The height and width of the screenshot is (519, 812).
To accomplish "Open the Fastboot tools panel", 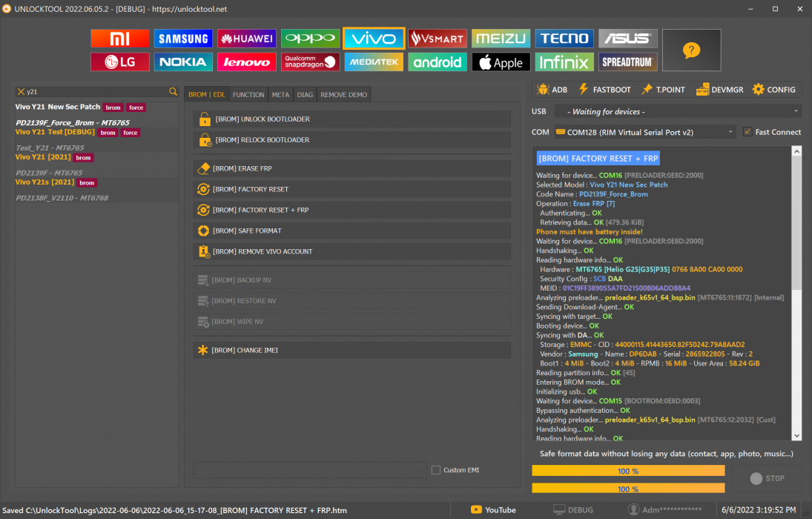I will point(604,90).
